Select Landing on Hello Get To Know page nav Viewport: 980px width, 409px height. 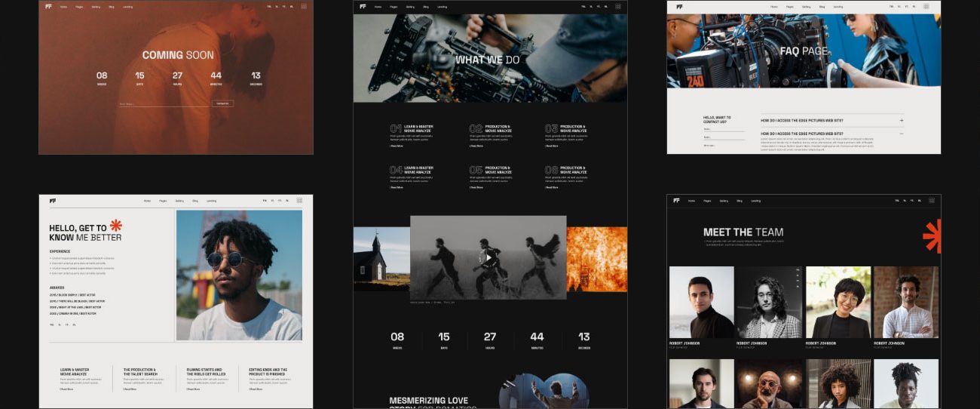click(x=211, y=201)
